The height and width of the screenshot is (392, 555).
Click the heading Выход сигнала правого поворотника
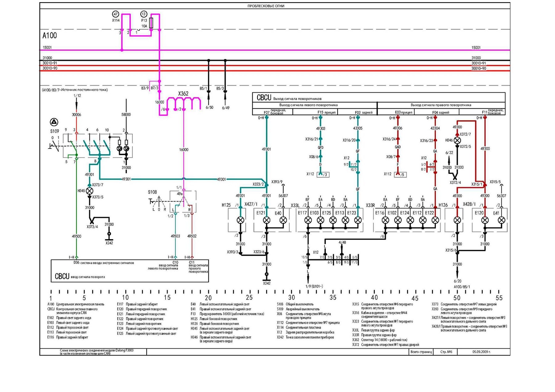(x=441, y=105)
